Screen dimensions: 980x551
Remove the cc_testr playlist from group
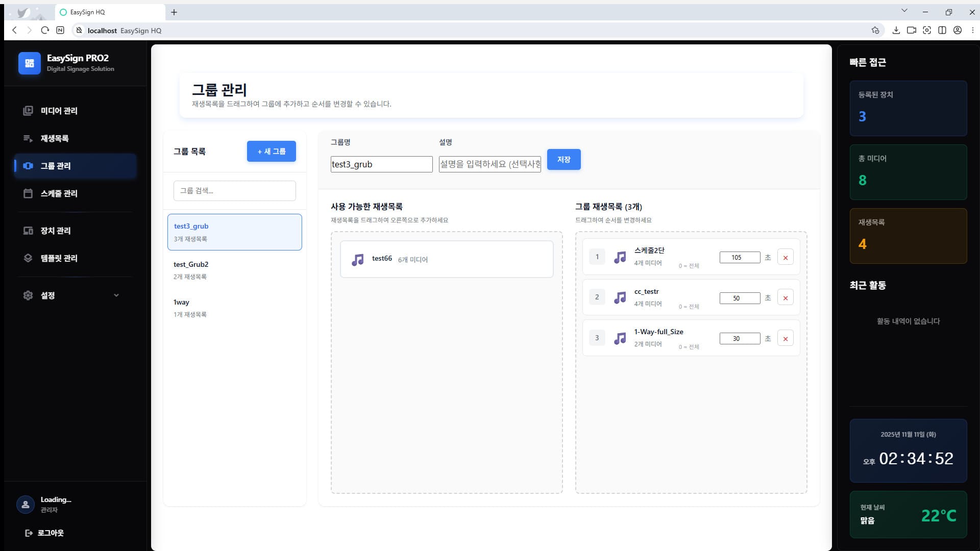[785, 298]
